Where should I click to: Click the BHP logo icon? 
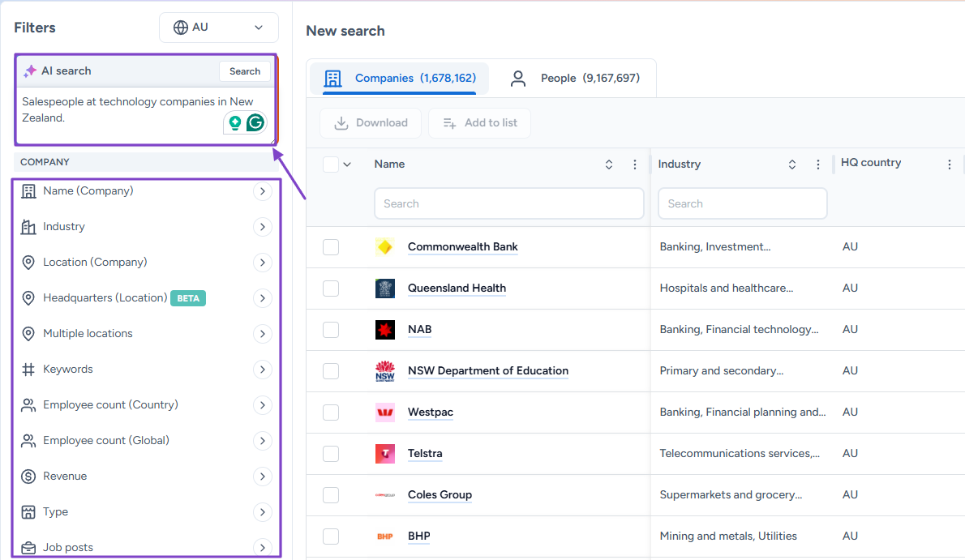(x=384, y=536)
